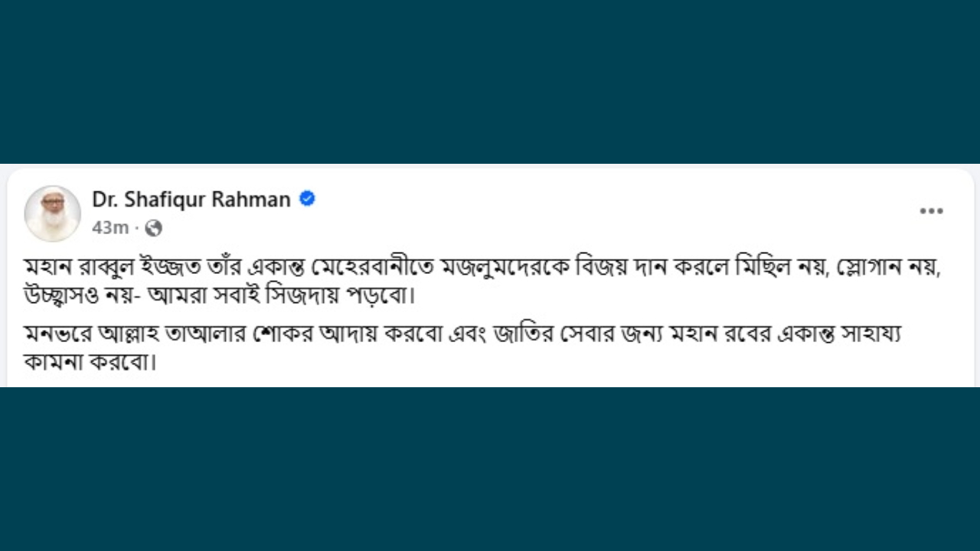
Task: Click the dark teal area below the post
Action: [490, 468]
